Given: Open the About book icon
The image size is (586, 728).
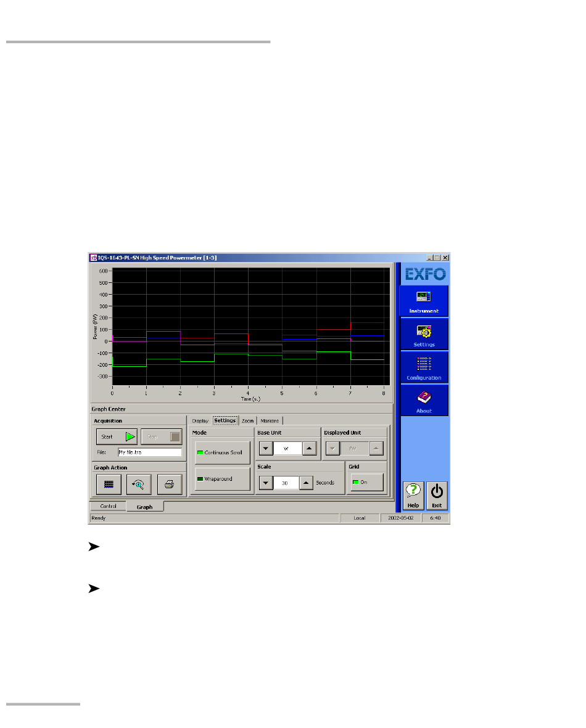Looking at the screenshot, I should (424, 400).
